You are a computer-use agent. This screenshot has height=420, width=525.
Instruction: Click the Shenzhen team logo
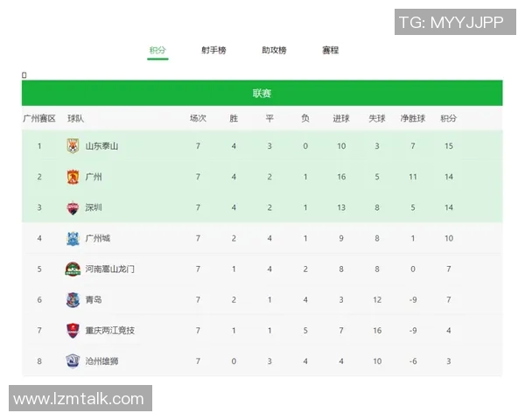pyautogui.click(x=73, y=207)
